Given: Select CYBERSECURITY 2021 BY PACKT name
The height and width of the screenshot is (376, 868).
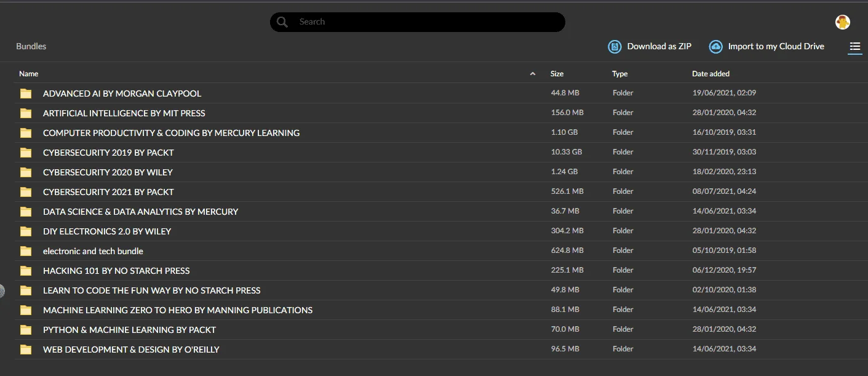Looking at the screenshot, I should 108,192.
